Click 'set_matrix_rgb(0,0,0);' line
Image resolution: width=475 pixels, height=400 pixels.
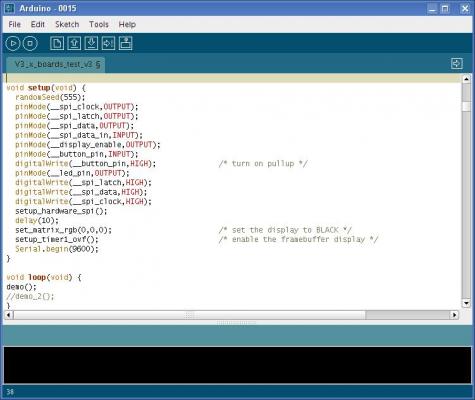(63, 230)
